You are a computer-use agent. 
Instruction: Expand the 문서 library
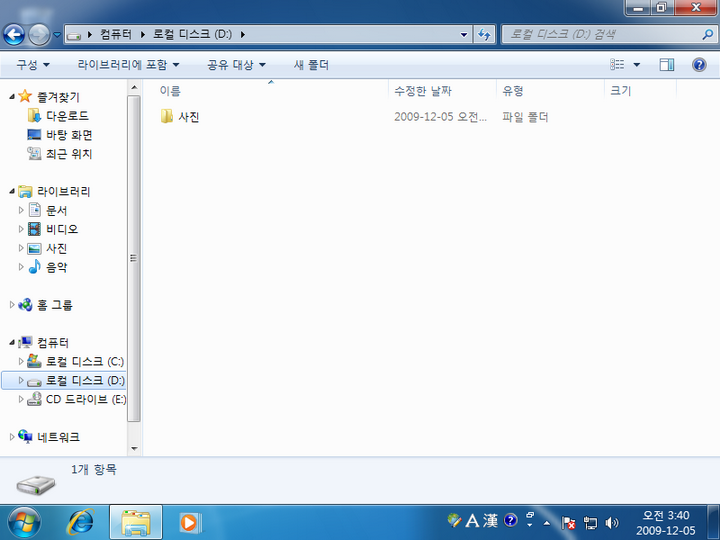(21, 210)
